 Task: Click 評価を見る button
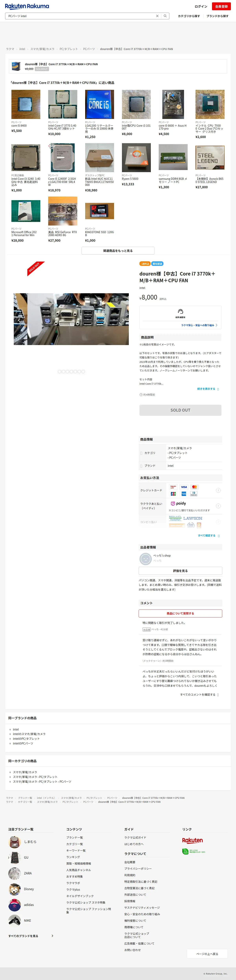click(180, 571)
